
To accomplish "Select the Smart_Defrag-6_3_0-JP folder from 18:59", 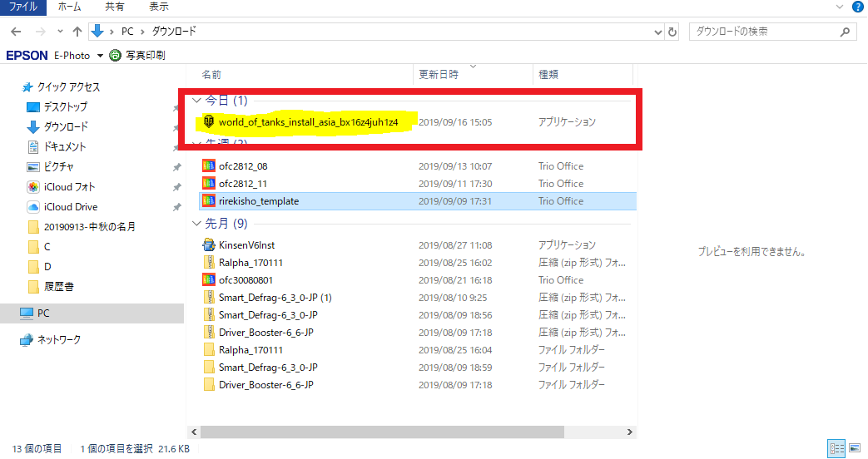I will click(209, 368).
